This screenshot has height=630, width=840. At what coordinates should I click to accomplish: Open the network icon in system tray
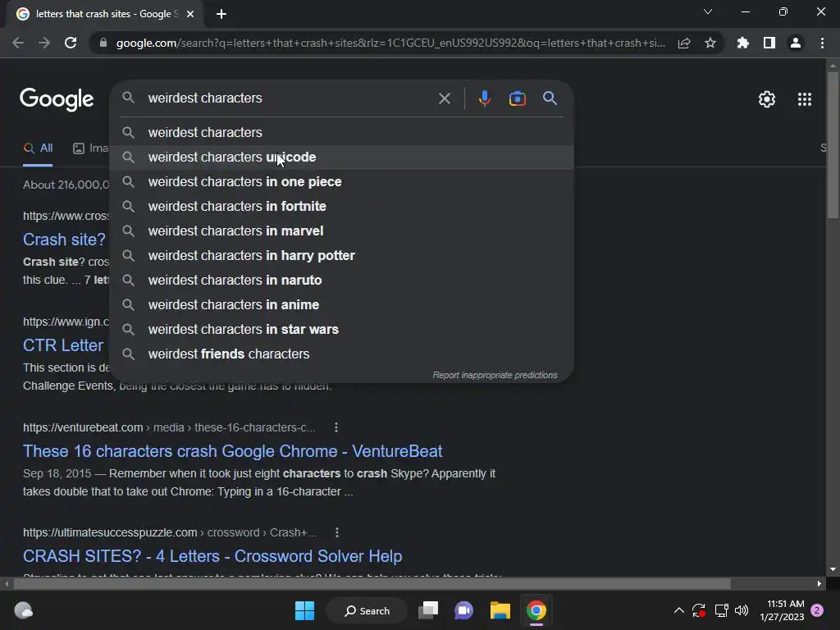721,610
